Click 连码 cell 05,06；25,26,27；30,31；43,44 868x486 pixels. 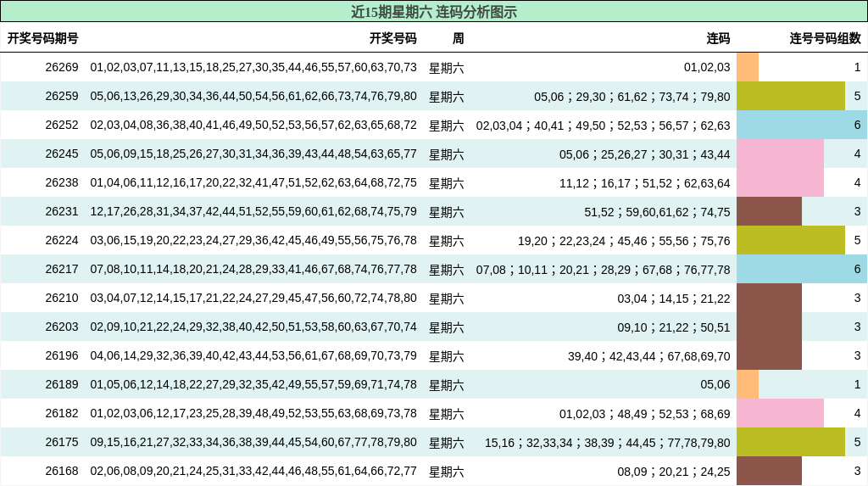pyautogui.click(x=645, y=154)
